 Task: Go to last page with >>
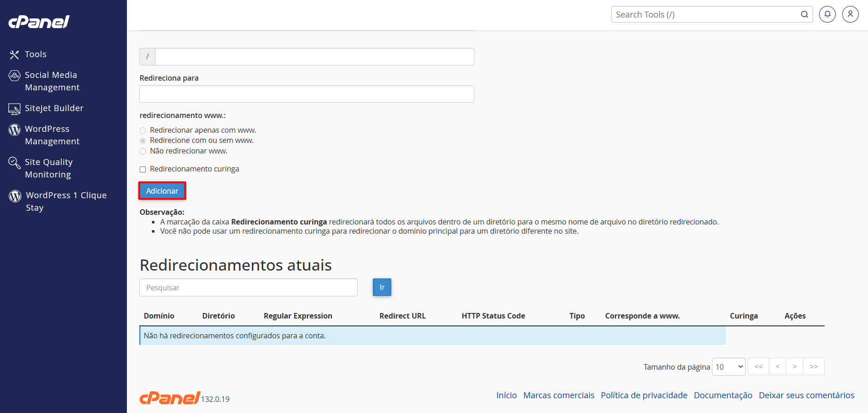(x=814, y=366)
